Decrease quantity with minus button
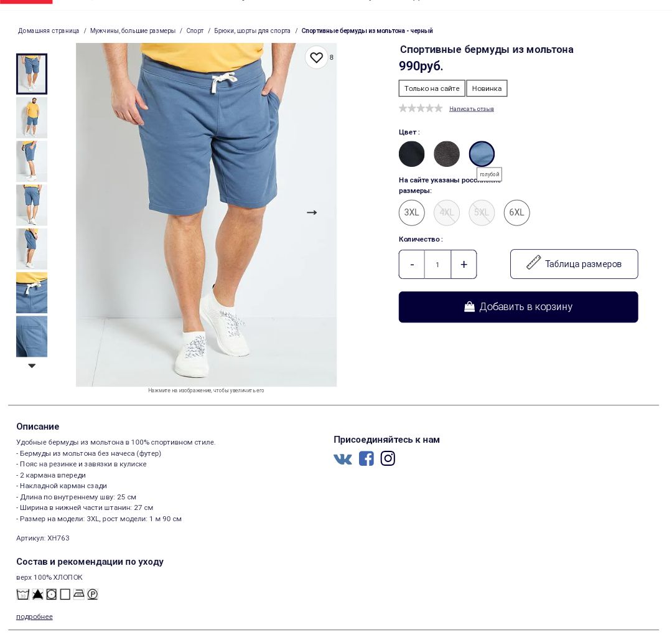Image resolution: width=672 pixels, height=642 pixels. [x=412, y=265]
